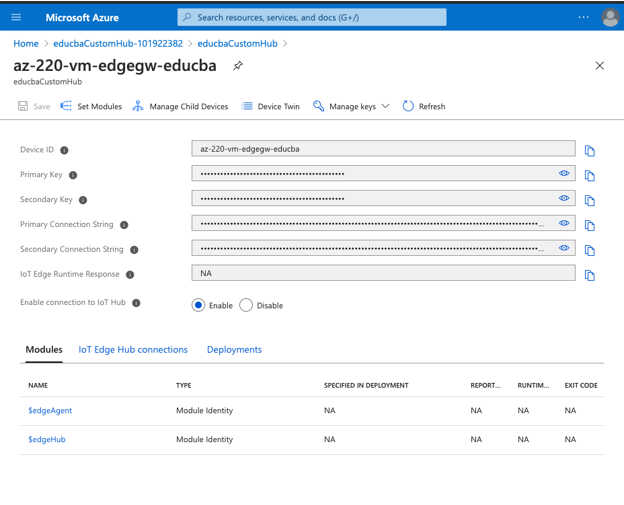Copy the Secondary Key
The image size is (624, 505).
click(x=589, y=201)
